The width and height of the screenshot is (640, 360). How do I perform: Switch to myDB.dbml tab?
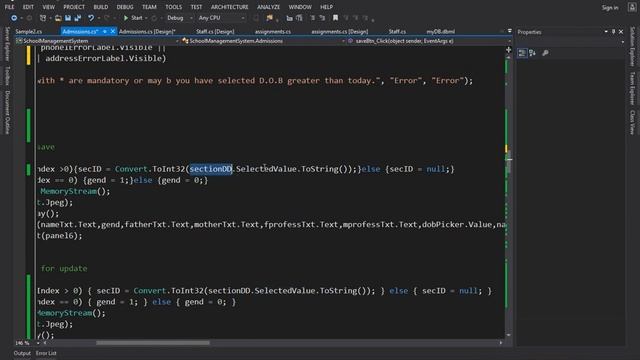[440, 31]
